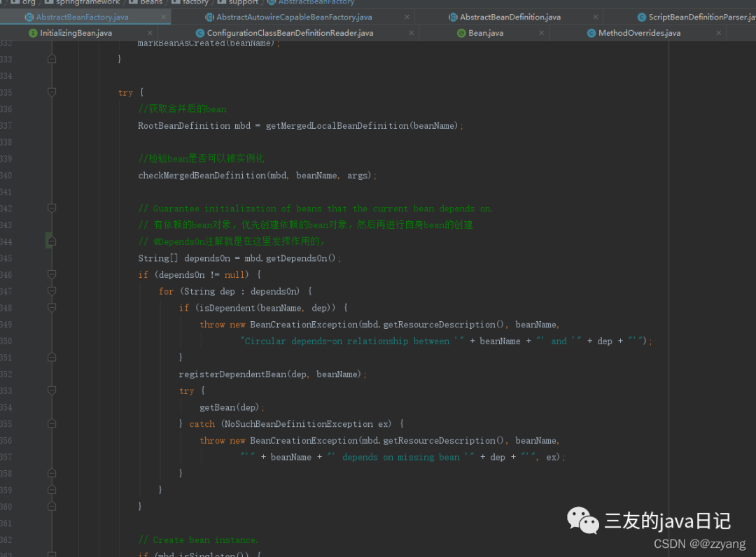This screenshot has height=557, width=756.
Task: Close the ConfigurationClassBeanDefinitionReader.java tab
Action: (412, 33)
